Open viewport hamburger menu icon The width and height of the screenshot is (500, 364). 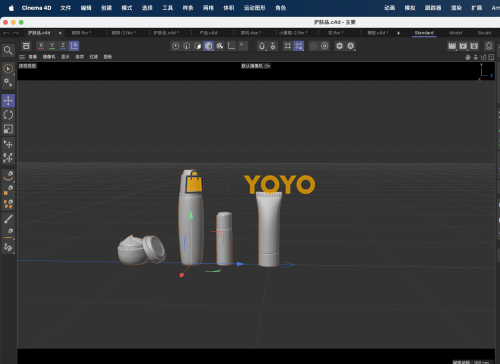coord(22,57)
